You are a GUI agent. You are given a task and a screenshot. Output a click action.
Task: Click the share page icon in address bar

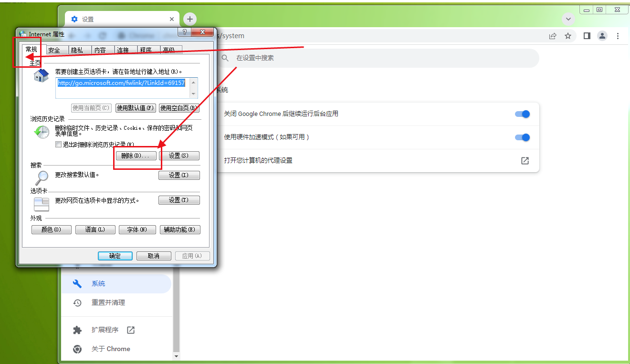pos(553,36)
